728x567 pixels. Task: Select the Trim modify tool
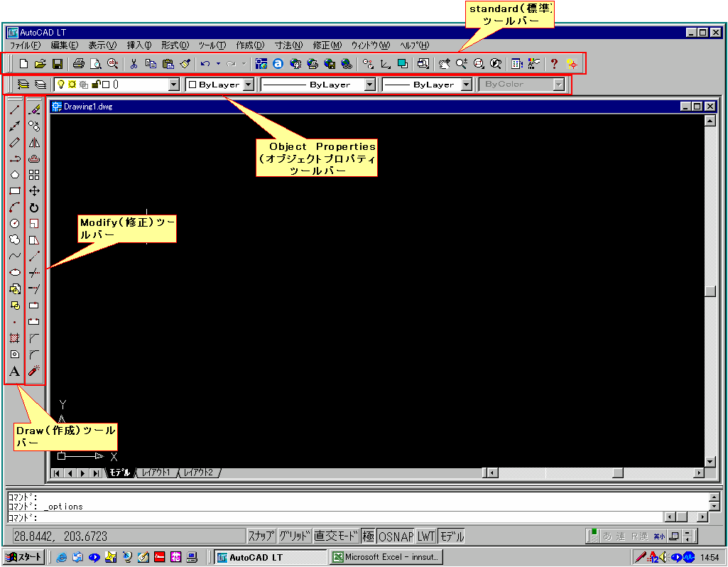(34, 273)
